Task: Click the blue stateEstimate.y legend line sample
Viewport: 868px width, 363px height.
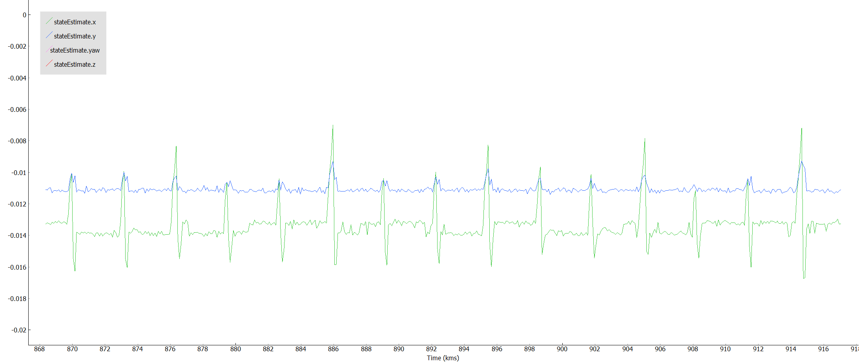Action: tap(49, 35)
